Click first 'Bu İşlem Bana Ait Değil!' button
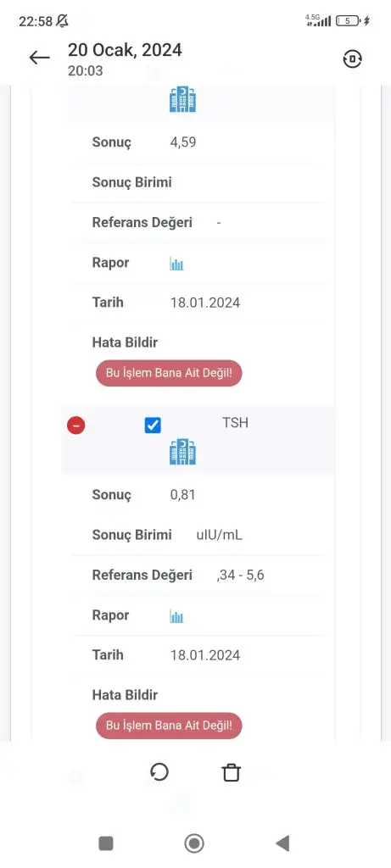 click(x=169, y=373)
